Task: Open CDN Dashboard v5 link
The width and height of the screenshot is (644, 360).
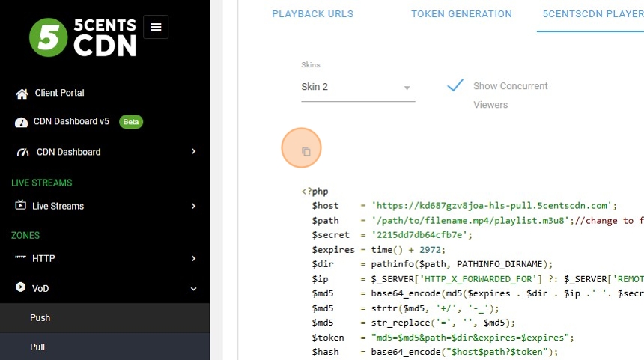Action: [x=71, y=121]
